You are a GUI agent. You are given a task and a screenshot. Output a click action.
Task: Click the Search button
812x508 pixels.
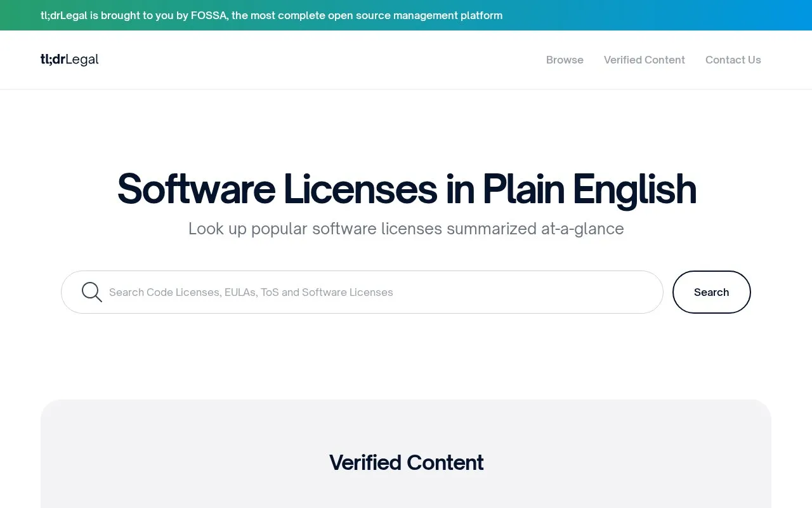[712, 292]
